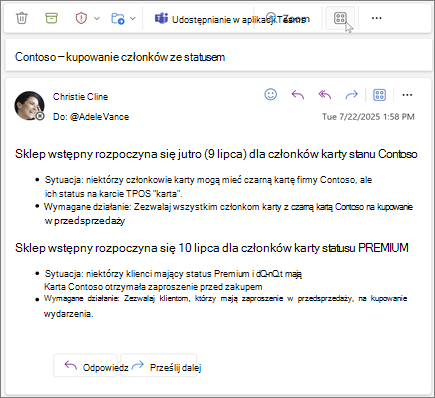Select Udostępnianie w aplikacji Teams
Viewport: 435px width, 398px height.
pyautogui.click(x=238, y=20)
